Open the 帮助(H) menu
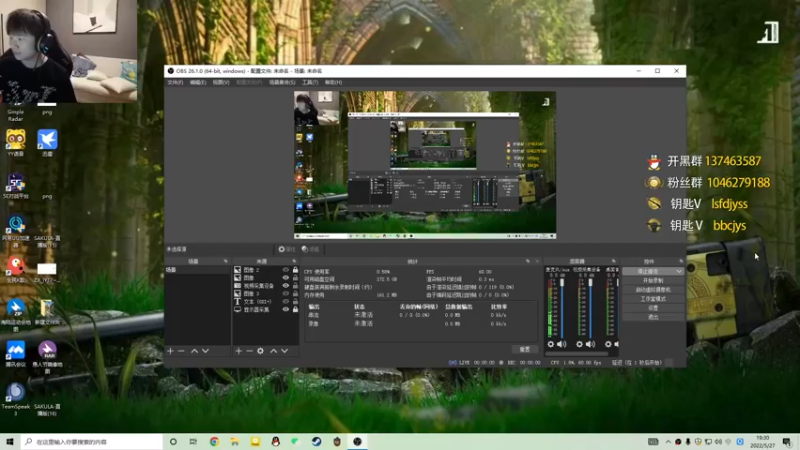This screenshot has width=800, height=450. click(333, 82)
